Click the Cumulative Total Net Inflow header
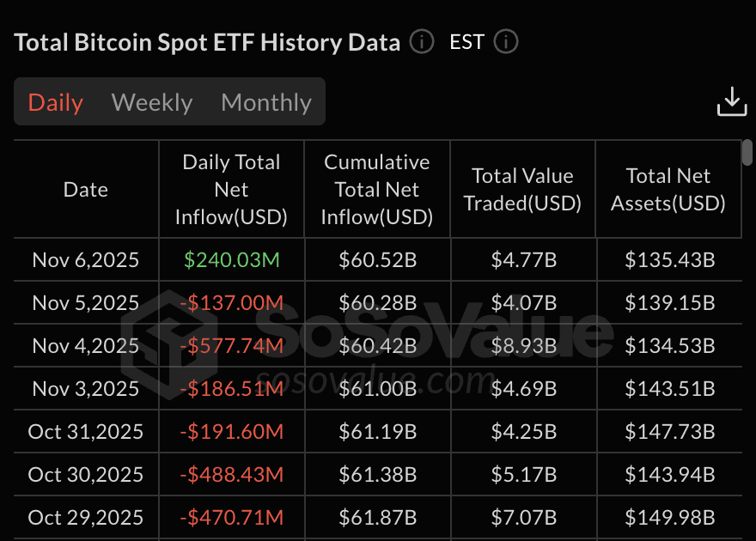756x541 pixels. click(377, 190)
